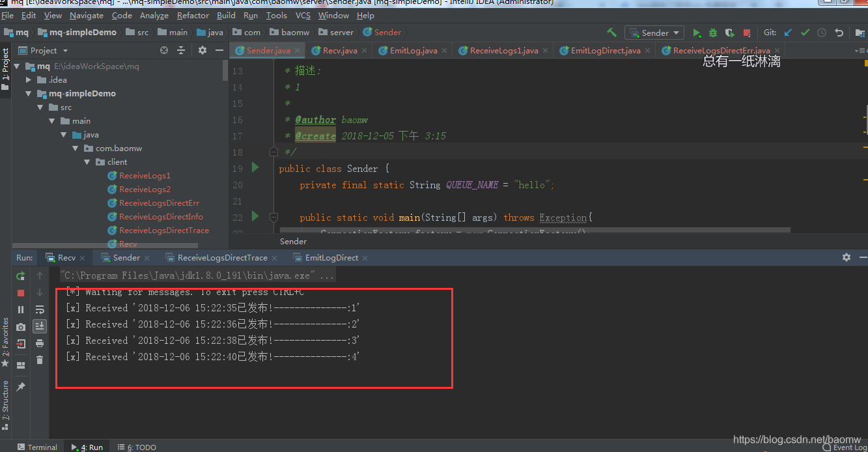Collapse the client package
Viewport: 868px width, 452px height.
tap(87, 162)
